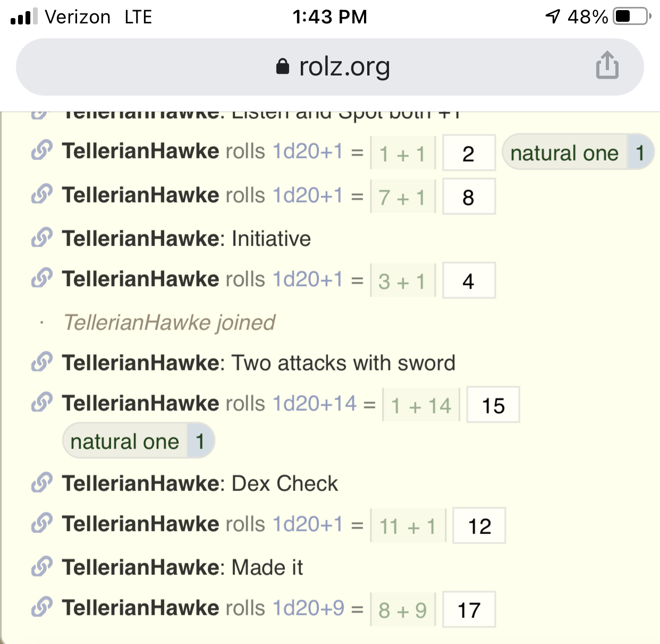Click natural one badge beside result 2

577,153
